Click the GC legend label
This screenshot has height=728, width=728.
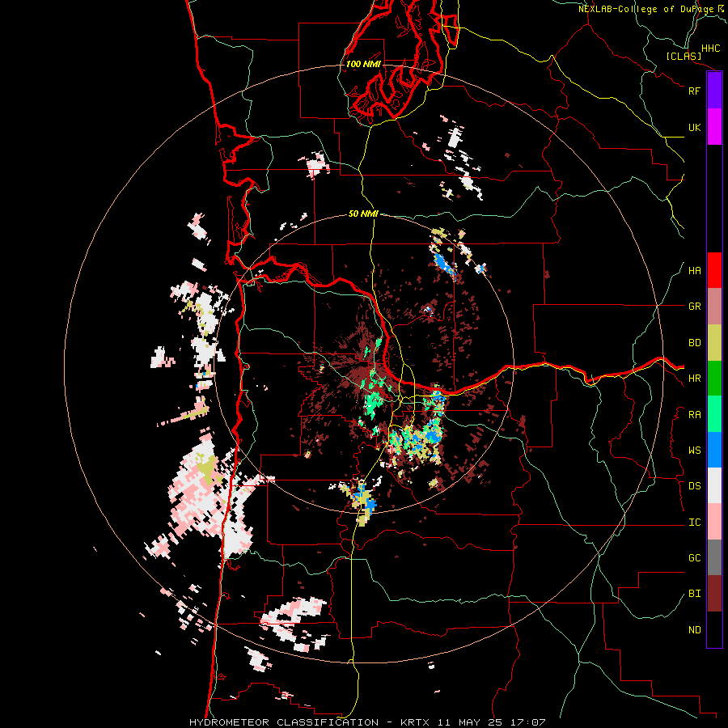(694, 558)
